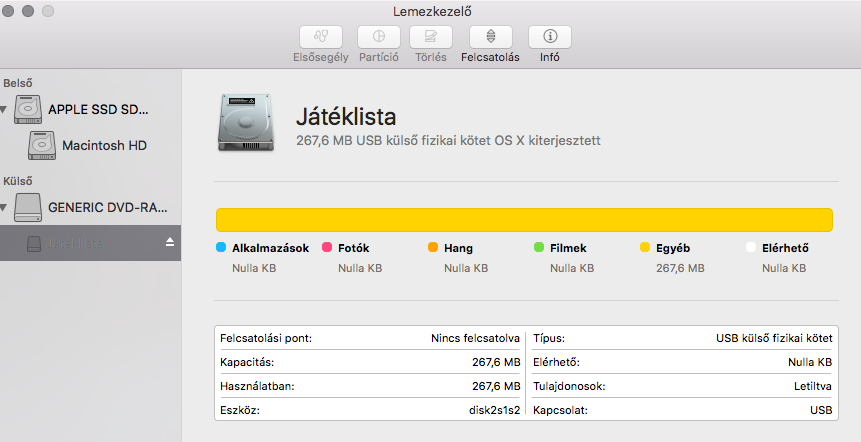
Task: Click the Eszköz value disk2s1s2
Action: click(x=492, y=410)
